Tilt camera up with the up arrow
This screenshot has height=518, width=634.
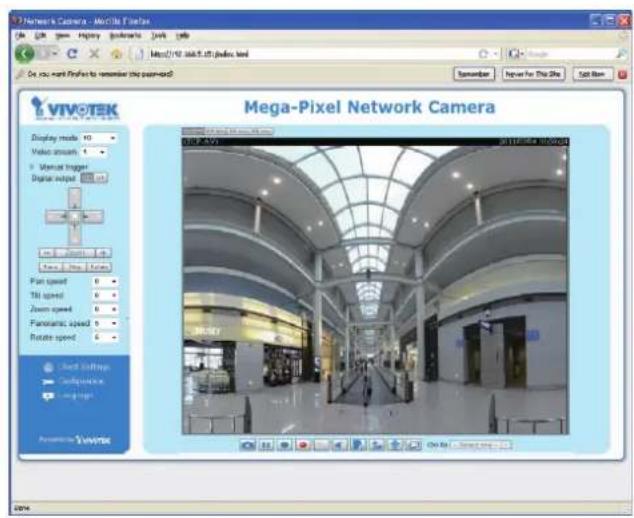tap(74, 198)
